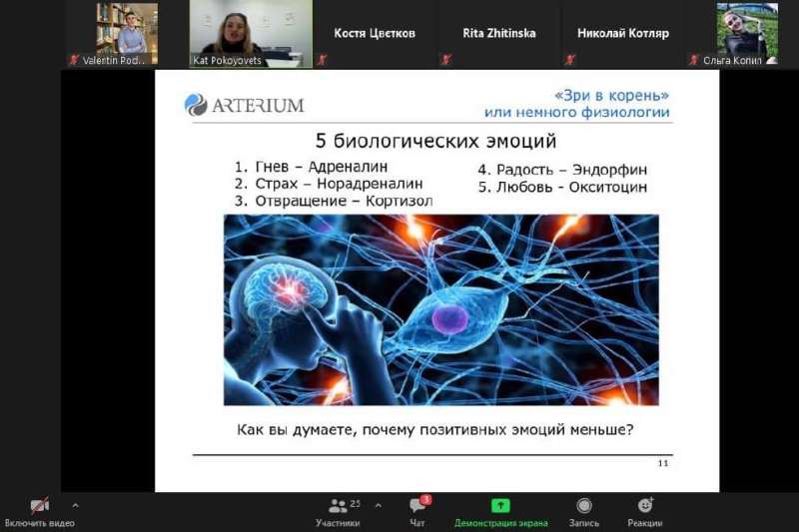799x532 pixels.
Task: Select Valentin Pod.. video thumbnail
Action: [x=127, y=34]
